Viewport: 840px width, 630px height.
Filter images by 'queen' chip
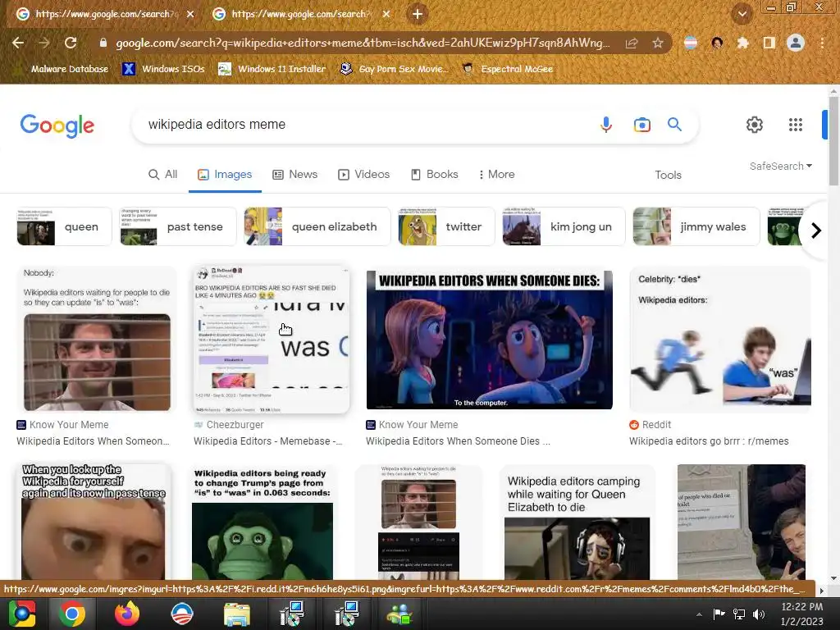point(64,226)
